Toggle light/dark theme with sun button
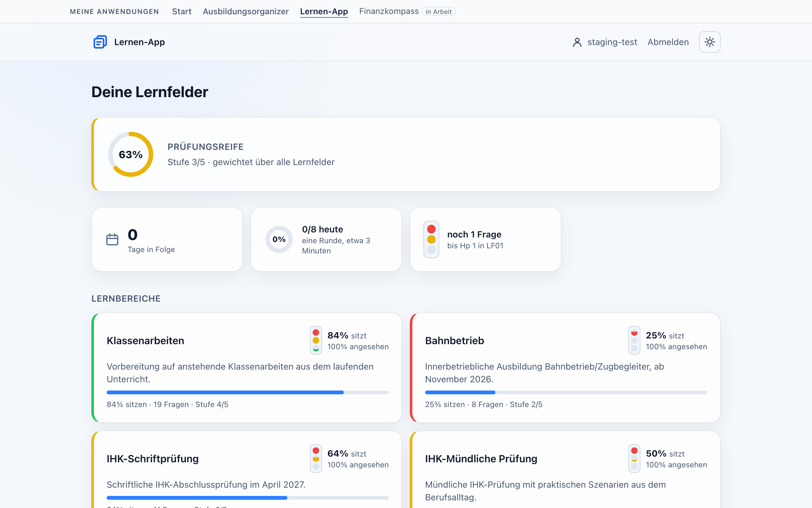812x508 pixels. pos(709,42)
